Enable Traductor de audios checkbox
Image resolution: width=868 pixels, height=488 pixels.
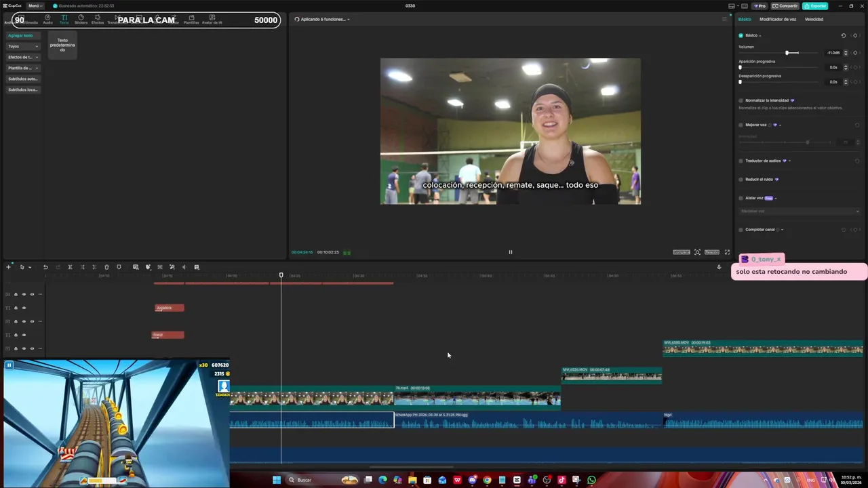coord(741,161)
